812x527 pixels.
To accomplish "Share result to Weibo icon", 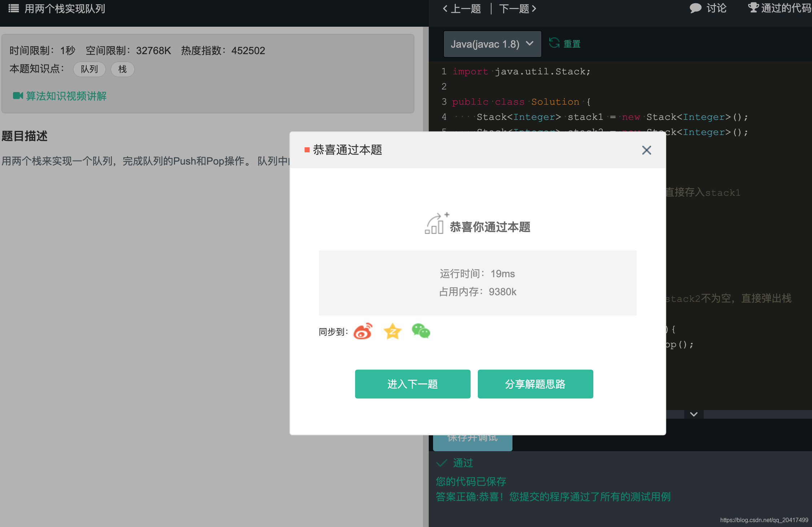I will 363,331.
